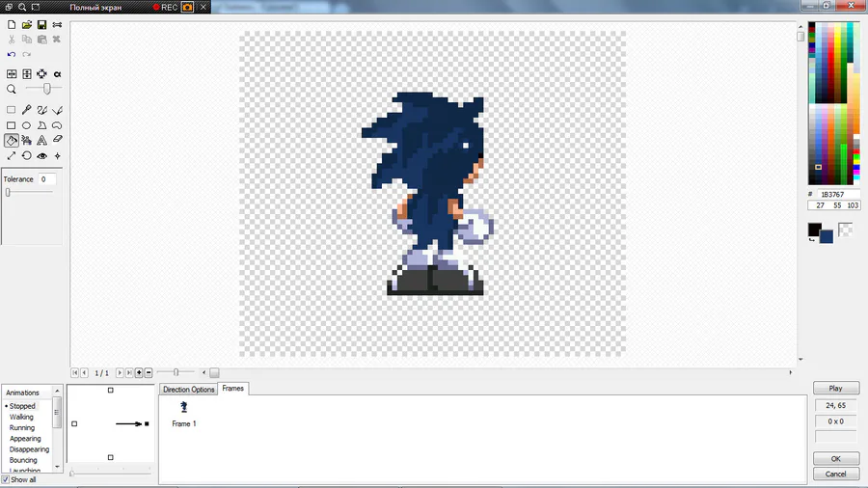Select the Ellipse tool
The height and width of the screenshot is (488, 868).
pos(27,125)
